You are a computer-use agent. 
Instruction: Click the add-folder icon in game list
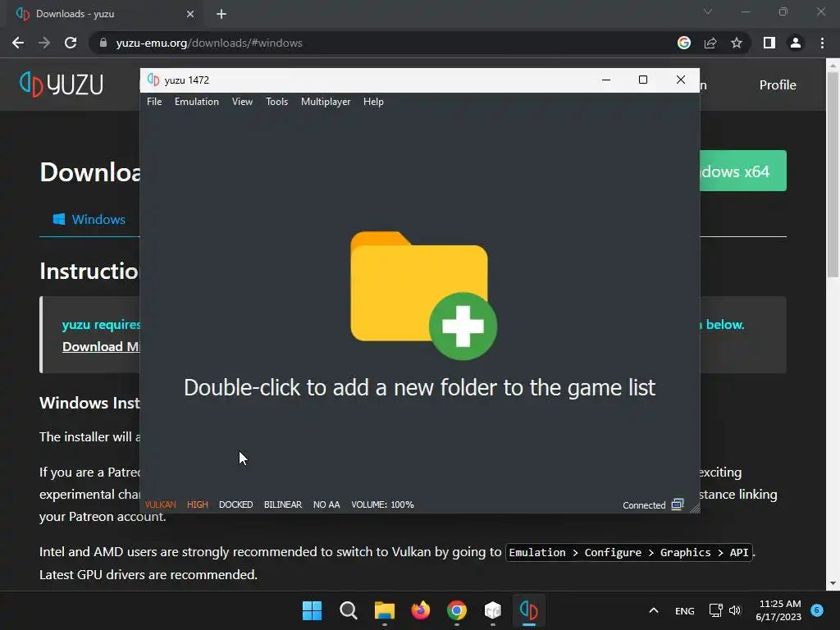[423, 295]
